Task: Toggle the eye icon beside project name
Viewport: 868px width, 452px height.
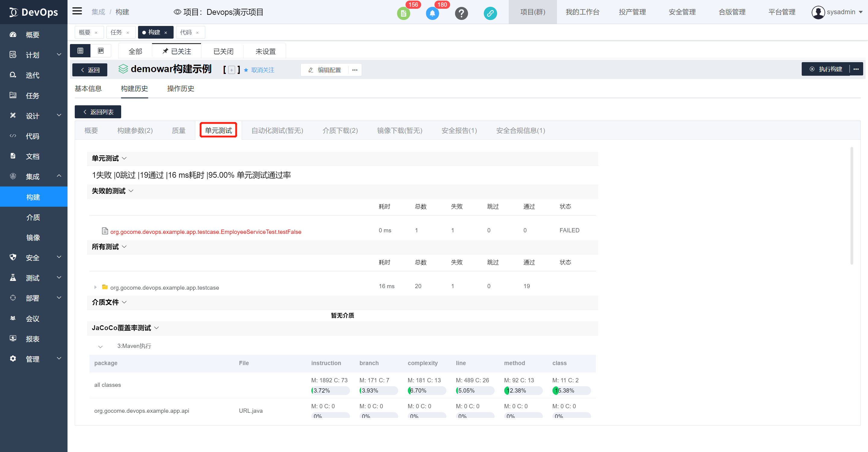Action: [x=177, y=12]
